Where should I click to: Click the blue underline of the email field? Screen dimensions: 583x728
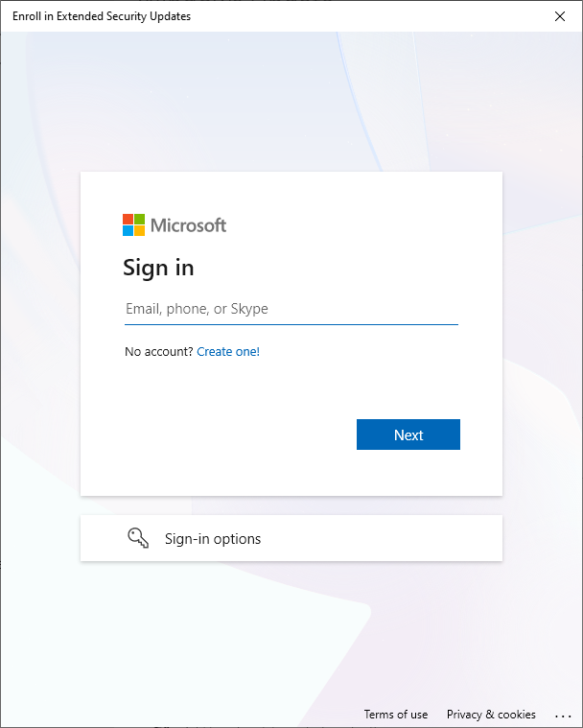click(x=291, y=324)
